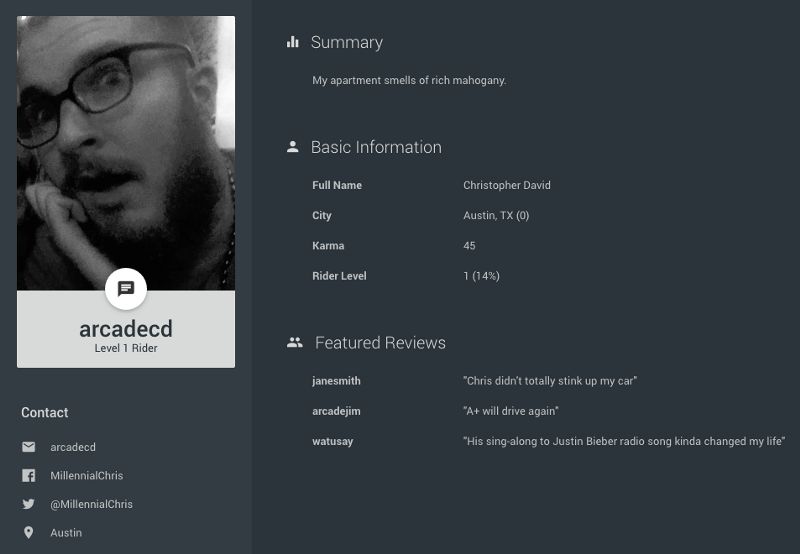
Task: Click the message chat icon button
Action: coord(126,289)
